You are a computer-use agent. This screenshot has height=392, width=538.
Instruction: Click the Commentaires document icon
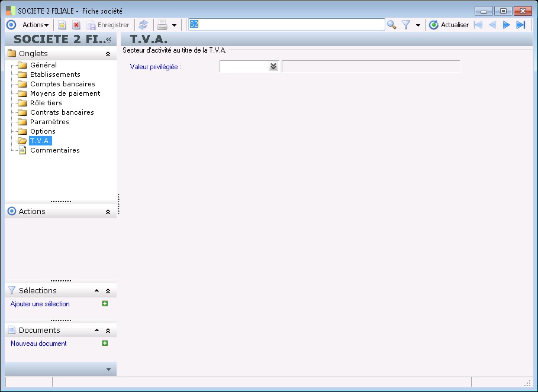[x=22, y=150]
